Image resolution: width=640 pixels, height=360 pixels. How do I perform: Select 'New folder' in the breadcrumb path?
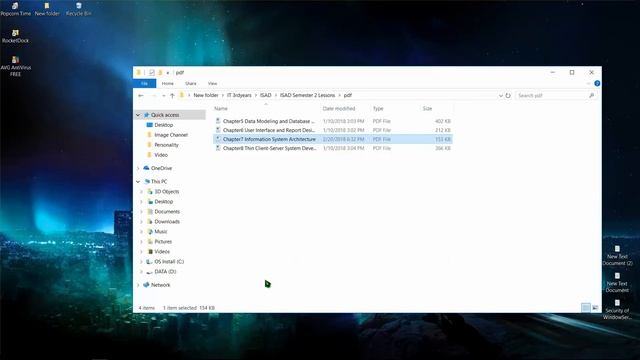point(206,95)
